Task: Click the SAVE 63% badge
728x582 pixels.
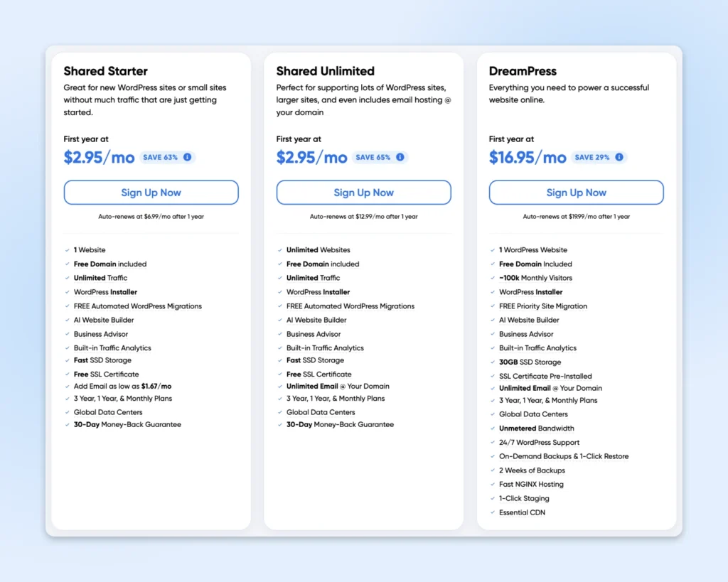Action: pos(161,157)
